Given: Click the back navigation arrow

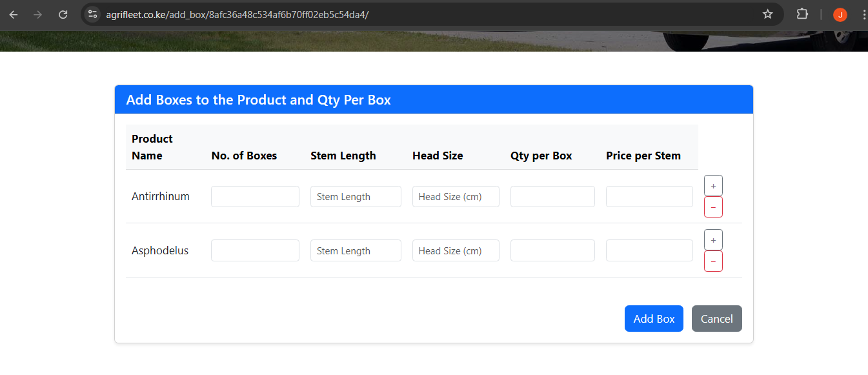Looking at the screenshot, I should (x=13, y=14).
